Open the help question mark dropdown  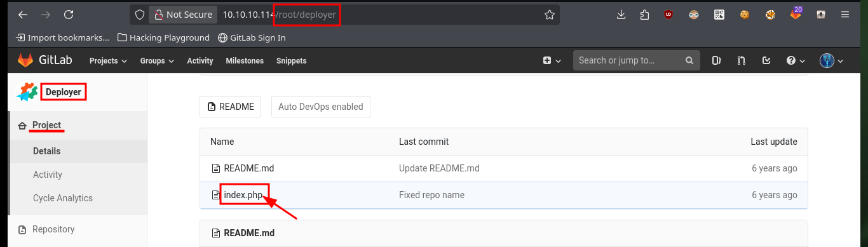coord(796,61)
